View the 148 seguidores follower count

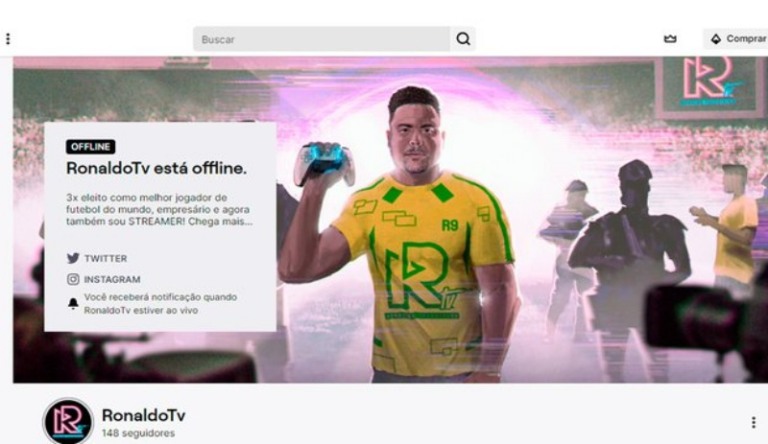pos(138,433)
